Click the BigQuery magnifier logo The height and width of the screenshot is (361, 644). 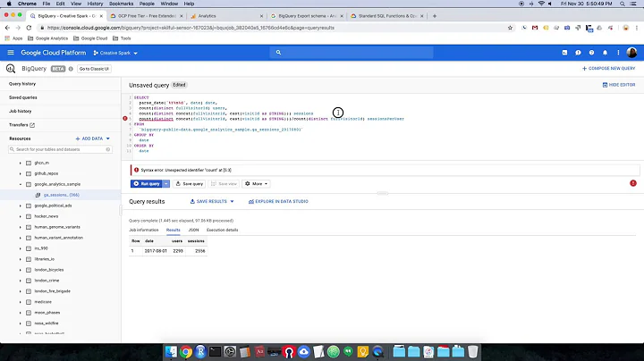(x=11, y=69)
